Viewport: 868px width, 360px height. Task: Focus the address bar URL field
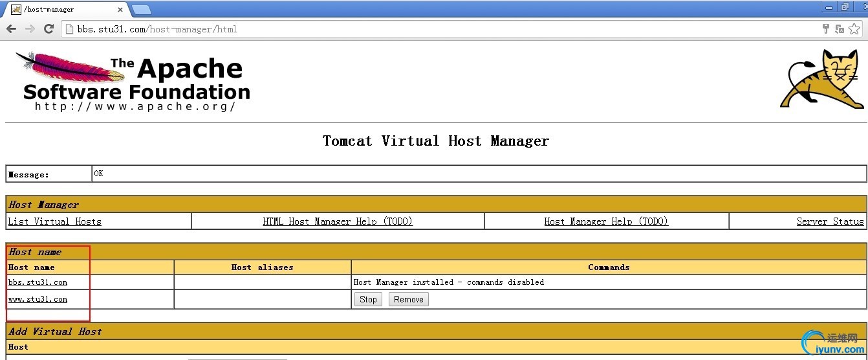click(440, 28)
